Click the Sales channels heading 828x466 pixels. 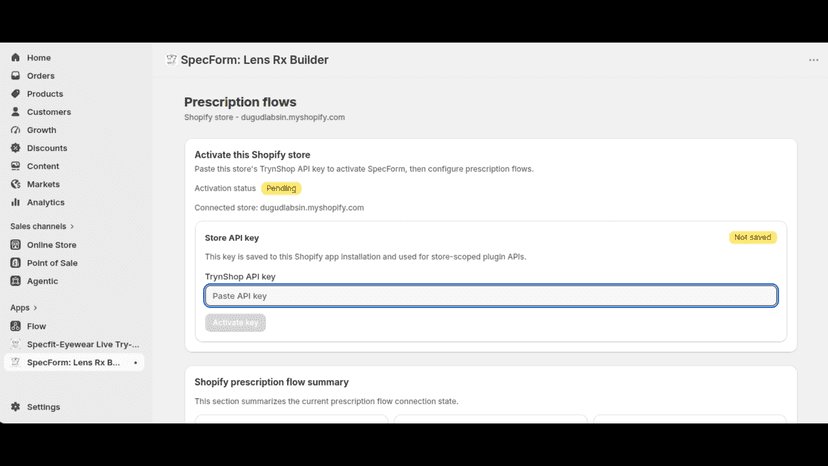[38, 226]
